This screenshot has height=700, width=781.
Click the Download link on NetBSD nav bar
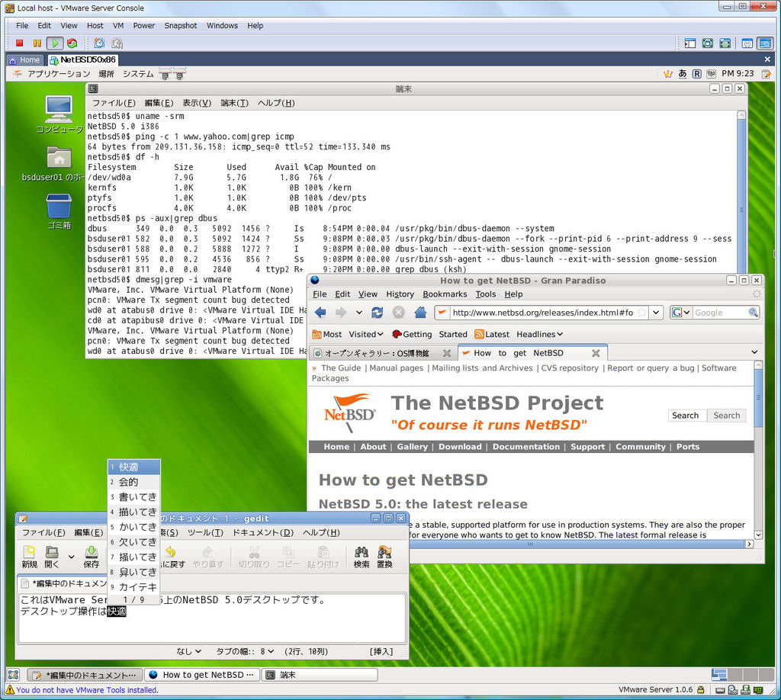coord(460,447)
